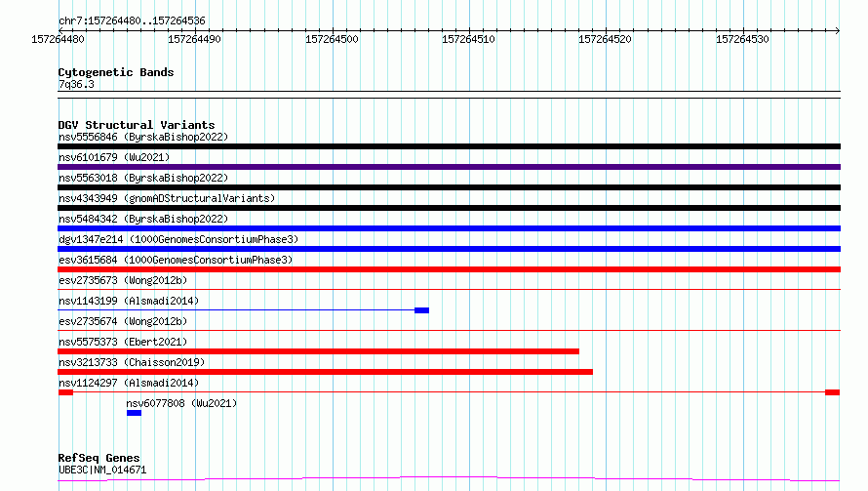This screenshot has height=491, width=868.
Task: Open the nsv3213733 (Chaisson2019) label
Action: (132, 362)
